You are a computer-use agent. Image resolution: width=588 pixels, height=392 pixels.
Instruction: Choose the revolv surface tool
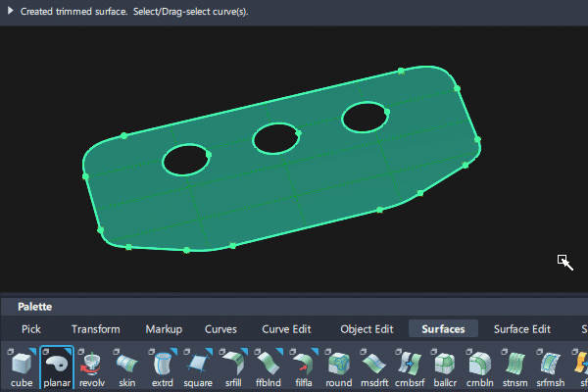click(92, 367)
